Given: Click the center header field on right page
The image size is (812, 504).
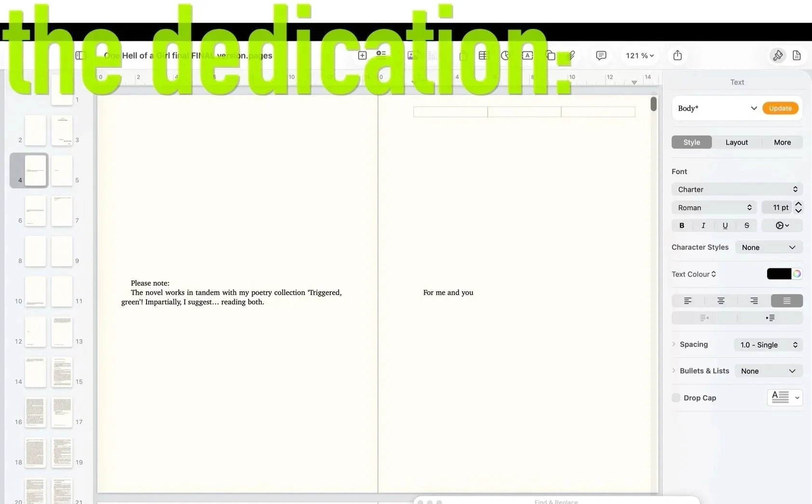Looking at the screenshot, I should [524, 112].
